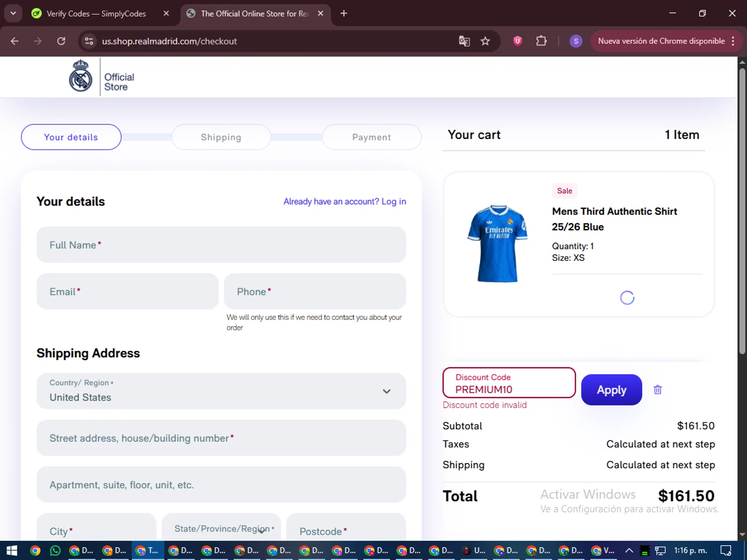The width and height of the screenshot is (747, 560).
Task: Click Nueva versión de Chrome disponible
Action: pyautogui.click(x=661, y=41)
